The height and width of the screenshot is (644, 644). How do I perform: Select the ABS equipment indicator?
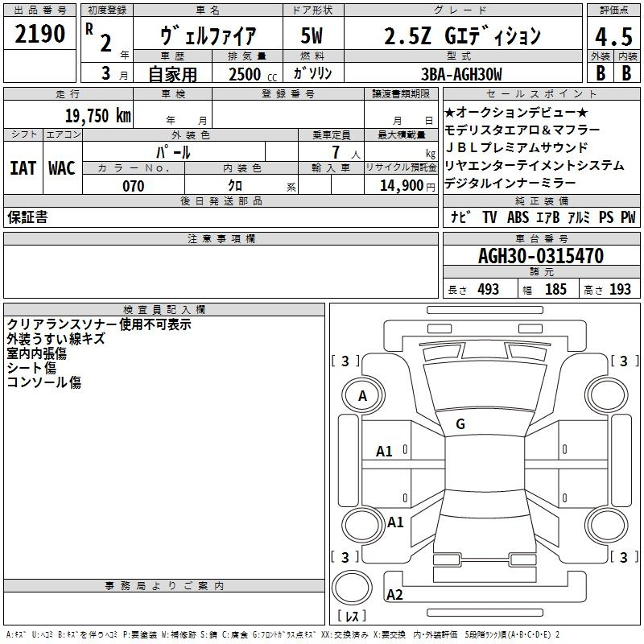click(518, 217)
